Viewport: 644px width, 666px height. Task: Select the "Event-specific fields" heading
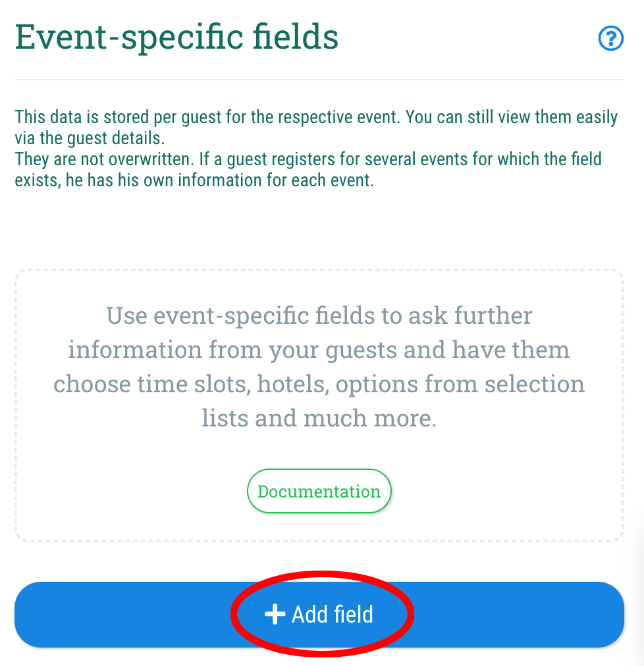tap(176, 38)
